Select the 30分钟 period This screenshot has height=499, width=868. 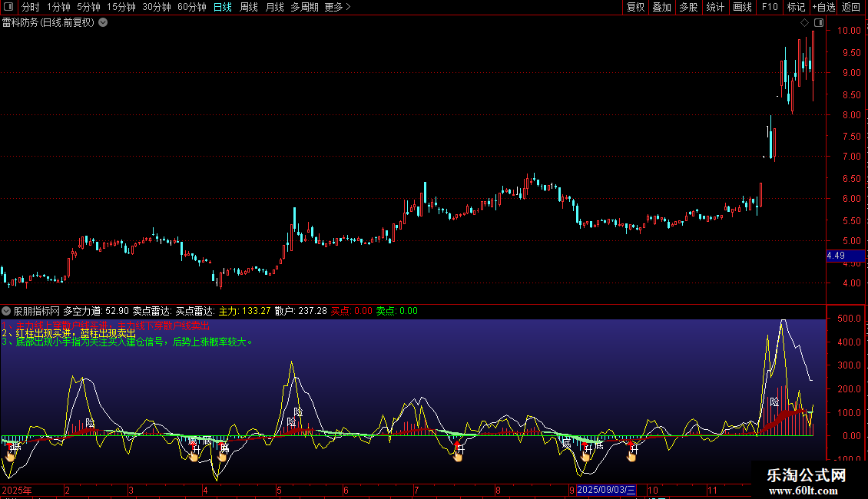coord(157,7)
